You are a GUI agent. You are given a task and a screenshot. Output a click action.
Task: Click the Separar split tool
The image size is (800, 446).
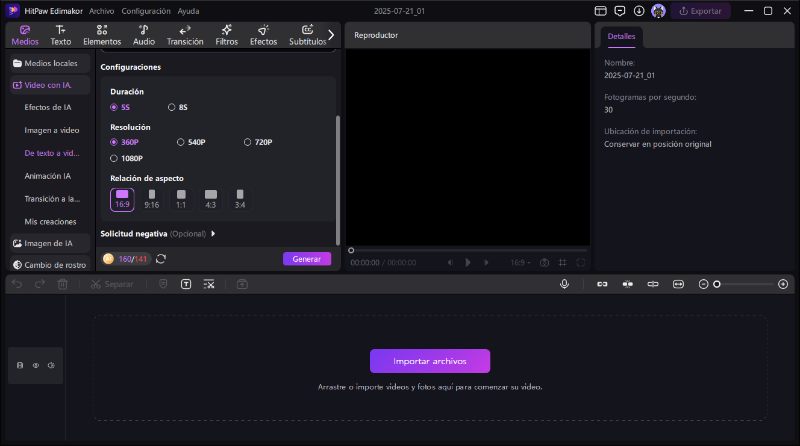click(x=112, y=284)
